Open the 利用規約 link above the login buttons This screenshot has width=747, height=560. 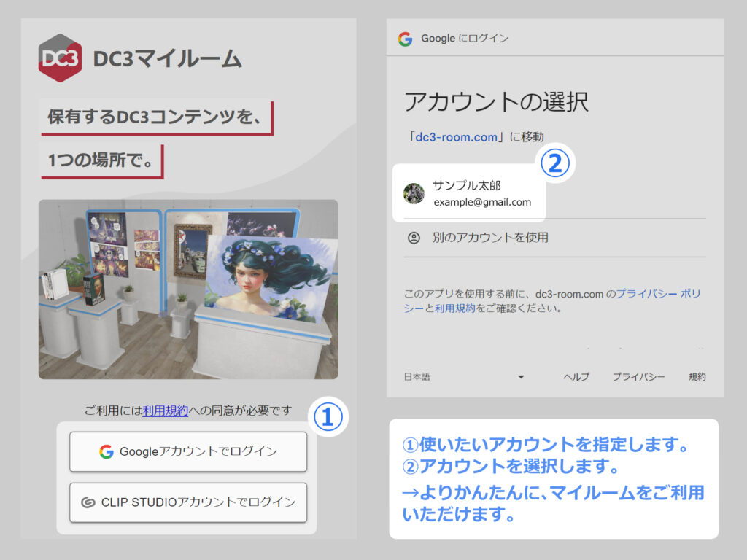click(166, 411)
